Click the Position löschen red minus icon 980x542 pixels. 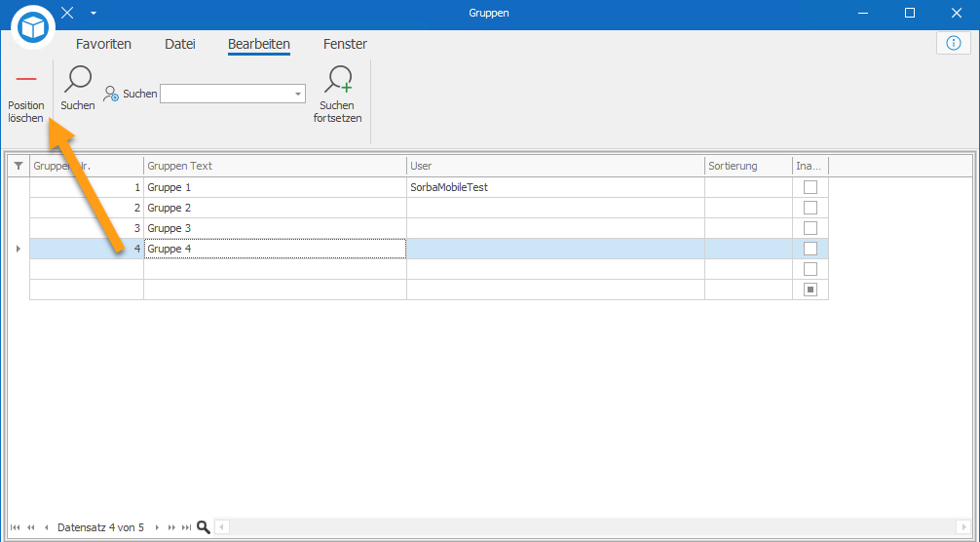click(x=26, y=79)
